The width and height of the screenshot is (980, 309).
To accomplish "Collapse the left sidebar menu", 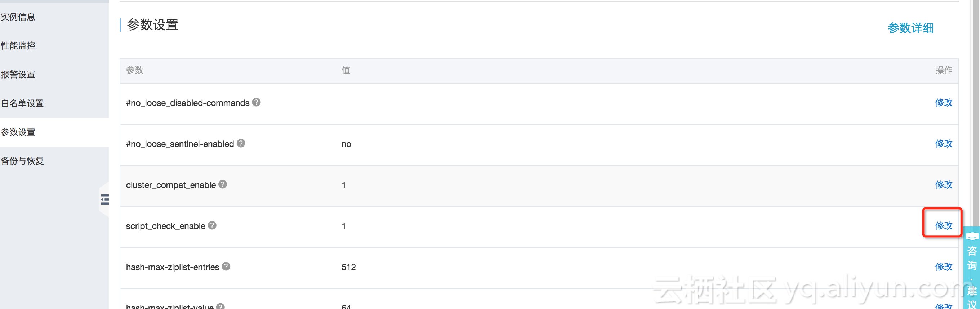I will [104, 199].
